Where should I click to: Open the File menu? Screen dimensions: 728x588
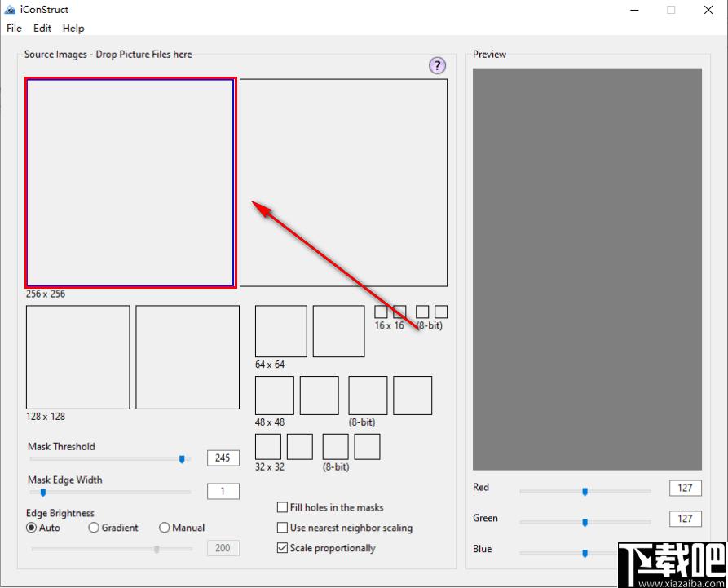tap(14, 29)
